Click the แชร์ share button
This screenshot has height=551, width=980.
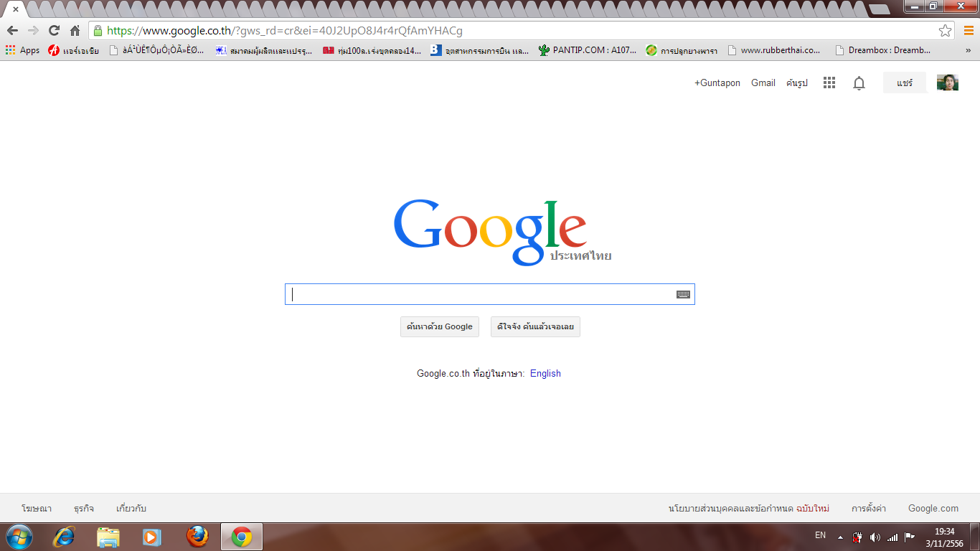pyautogui.click(x=905, y=83)
